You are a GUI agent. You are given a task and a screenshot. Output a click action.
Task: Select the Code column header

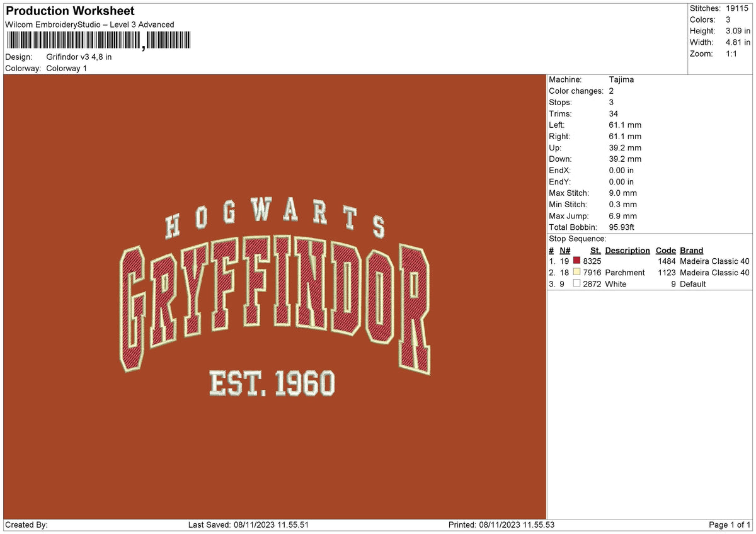pyautogui.click(x=665, y=251)
